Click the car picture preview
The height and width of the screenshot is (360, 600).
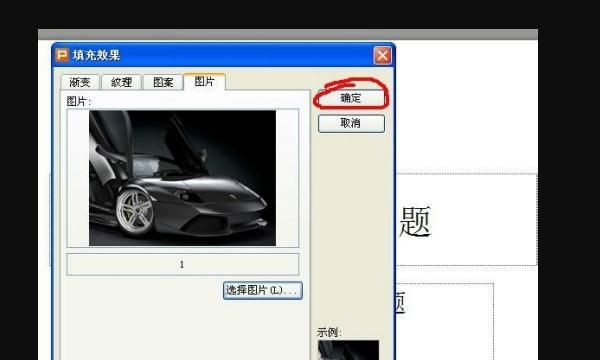pyautogui.click(x=182, y=178)
